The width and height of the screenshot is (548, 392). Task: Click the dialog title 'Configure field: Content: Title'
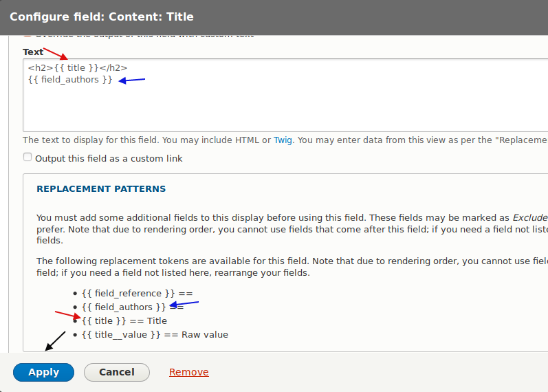tap(102, 17)
